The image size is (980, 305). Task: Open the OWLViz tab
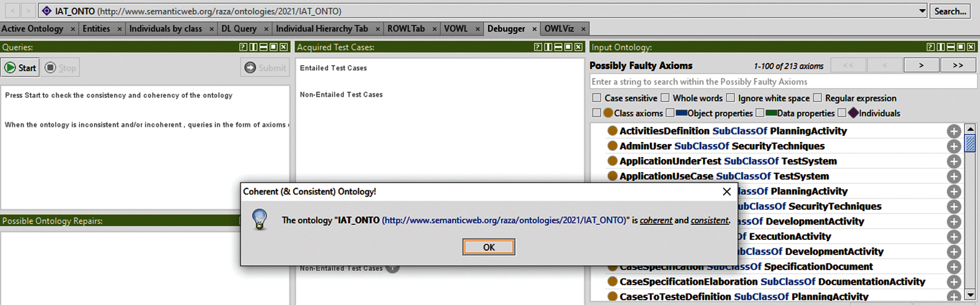[559, 29]
